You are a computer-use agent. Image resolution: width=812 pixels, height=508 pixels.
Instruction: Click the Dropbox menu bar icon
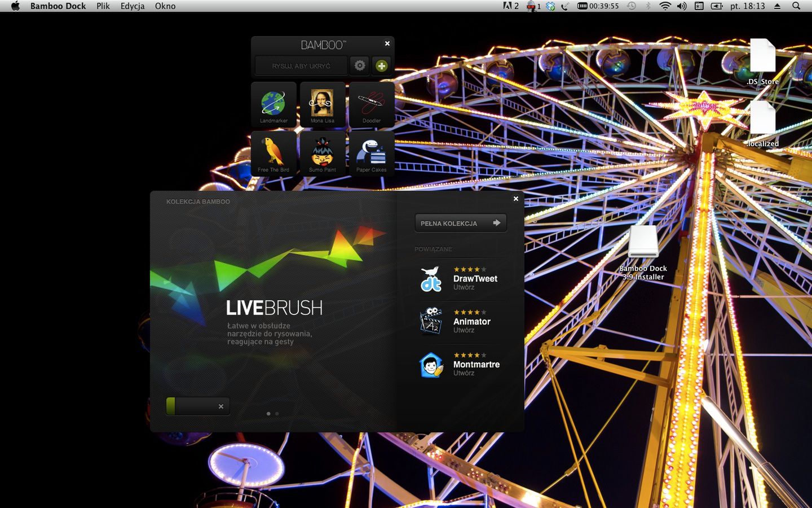(x=550, y=6)
